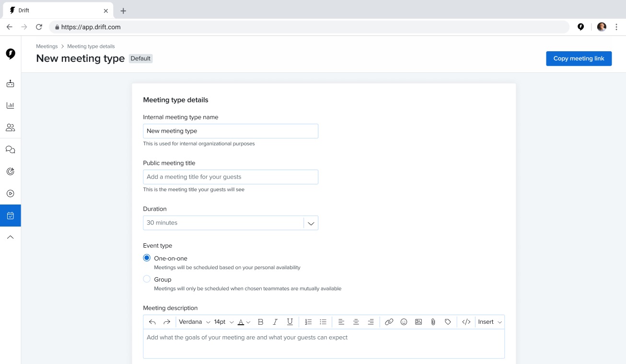The image size is (626, 364).
Task: Select the One-on-one event type
Action: tap(147, 258)
